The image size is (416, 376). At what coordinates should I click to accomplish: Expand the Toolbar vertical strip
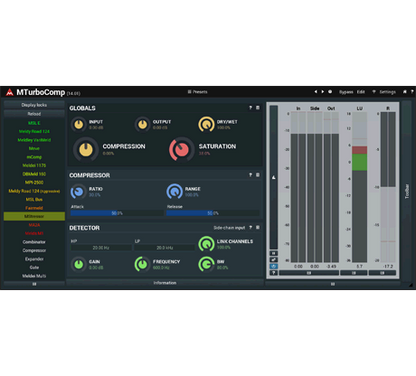(x=407, y=191)
